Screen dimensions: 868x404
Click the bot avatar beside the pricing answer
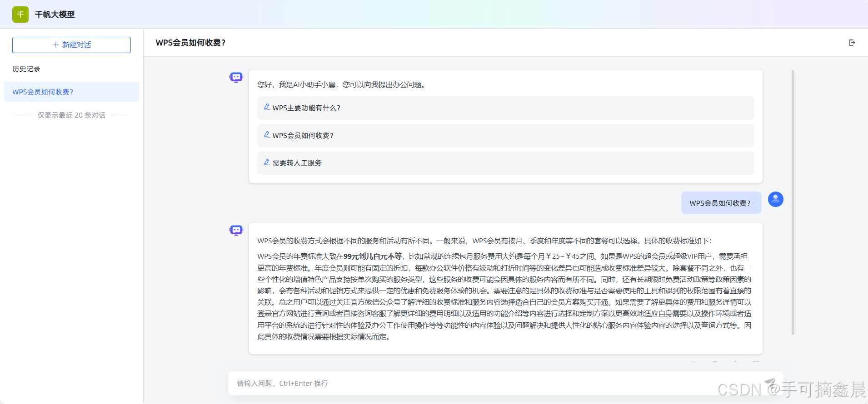[x=236, y=231]
